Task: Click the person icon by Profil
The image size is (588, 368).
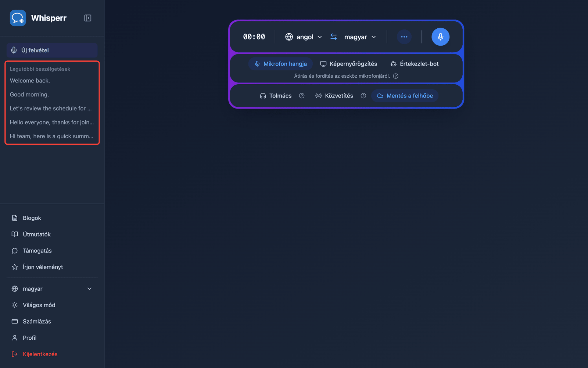Action: click(15, 338)
